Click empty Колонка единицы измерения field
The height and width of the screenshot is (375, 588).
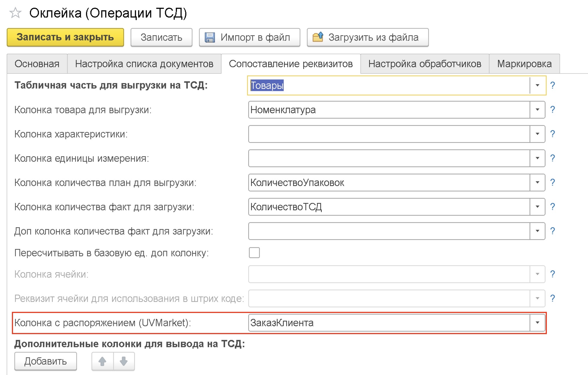coord(389,158)
